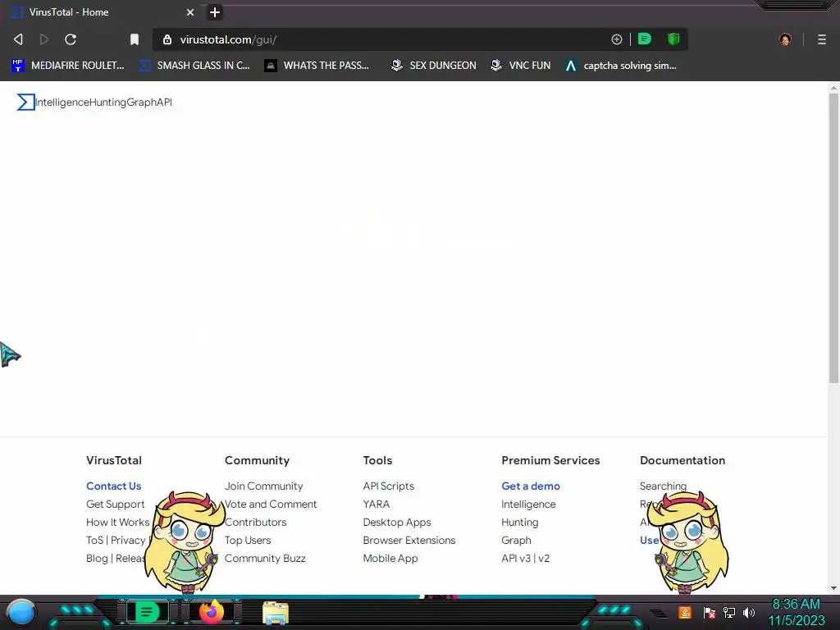Viewport: 840px width, 630px height.
Task: Open File Explorer from the taskbar
Action: [276, 613]
